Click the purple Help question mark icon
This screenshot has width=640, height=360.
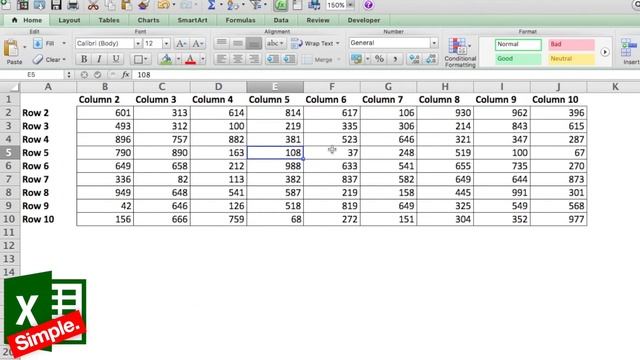(368, 5)
